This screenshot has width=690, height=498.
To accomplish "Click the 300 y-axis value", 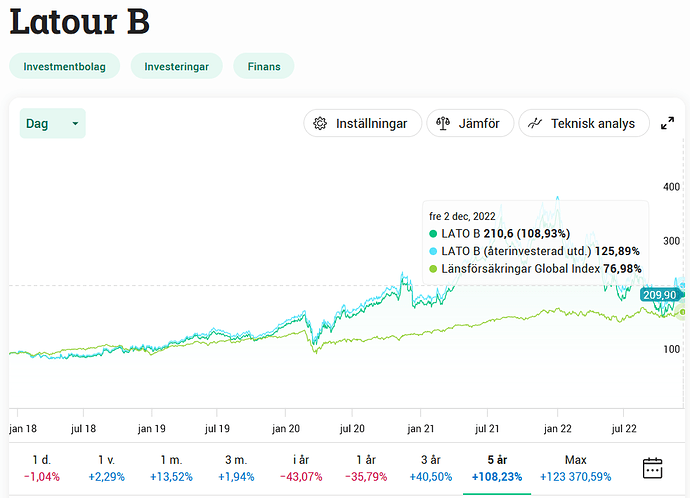I will tap(672, 241).
